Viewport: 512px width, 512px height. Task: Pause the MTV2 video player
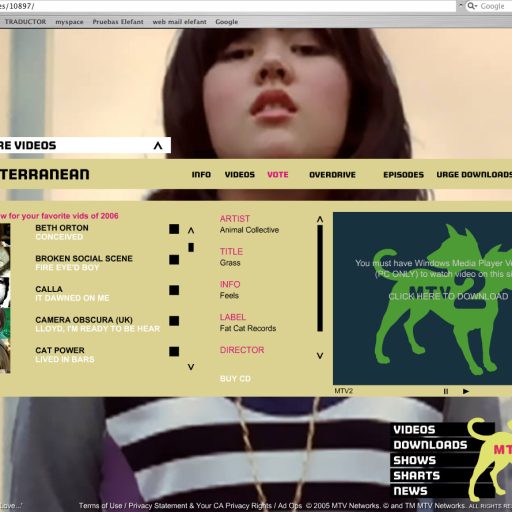point(446,391)
